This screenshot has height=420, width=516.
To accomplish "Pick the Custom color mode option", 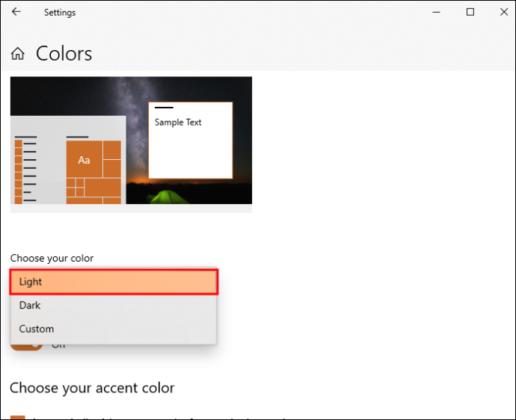I will click(114, 329).
